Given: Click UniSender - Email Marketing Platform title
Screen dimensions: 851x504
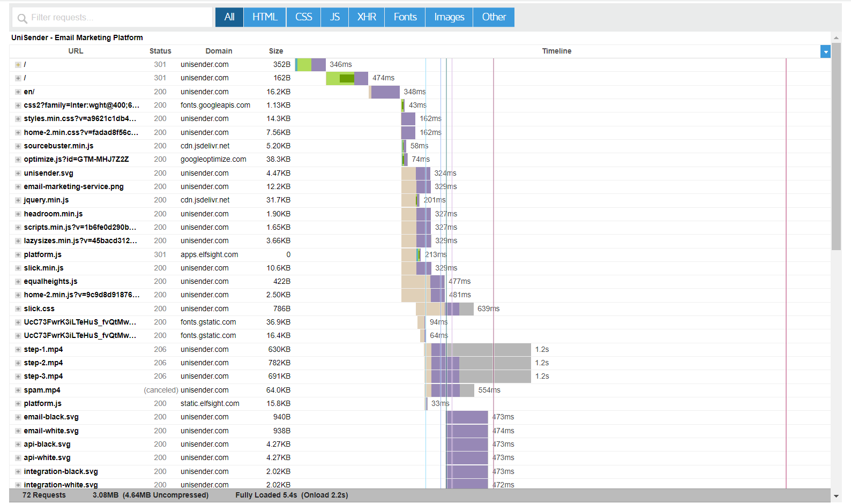Looking at the screenshot, I should [x=77, y=37].
